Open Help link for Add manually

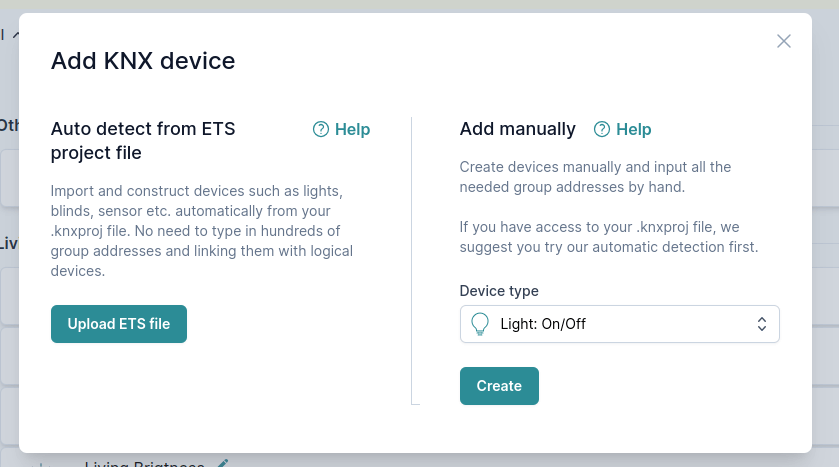tap(633, 129)
